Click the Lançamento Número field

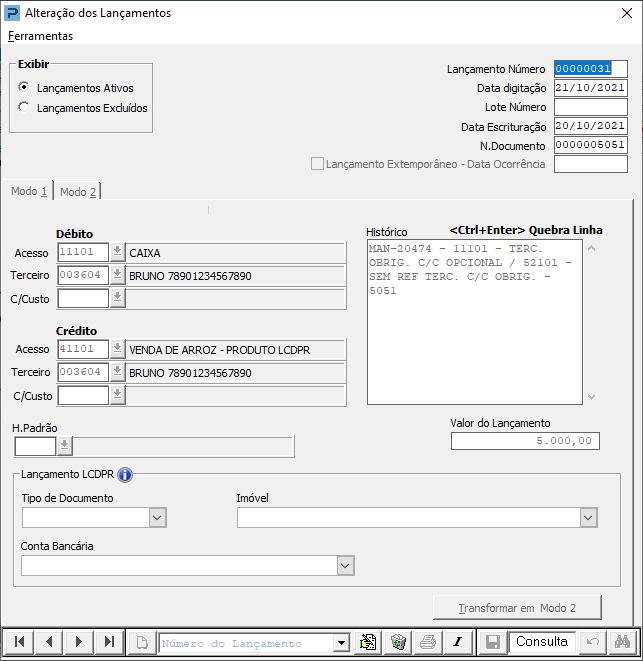591,69
